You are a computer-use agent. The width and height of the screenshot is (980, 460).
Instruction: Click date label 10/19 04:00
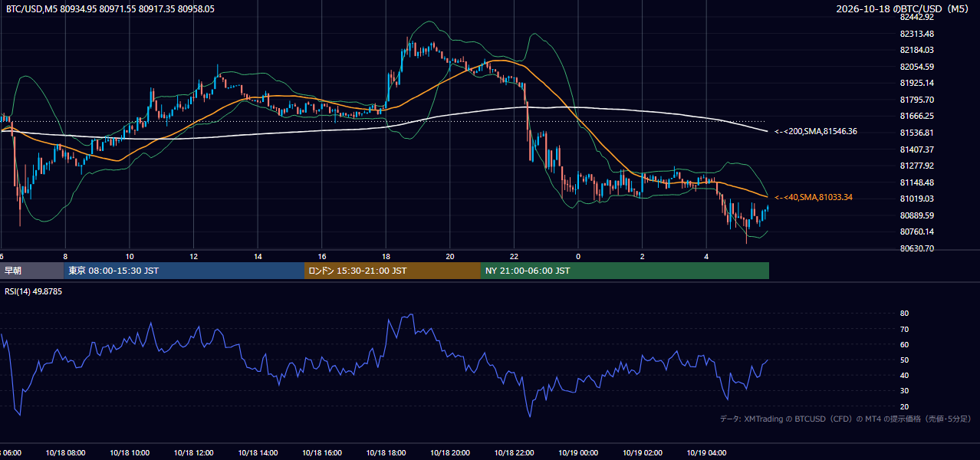coord(706,453)
